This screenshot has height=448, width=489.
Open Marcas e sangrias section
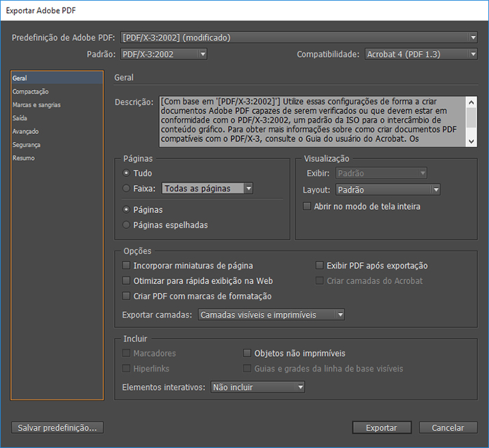point(36,105)
